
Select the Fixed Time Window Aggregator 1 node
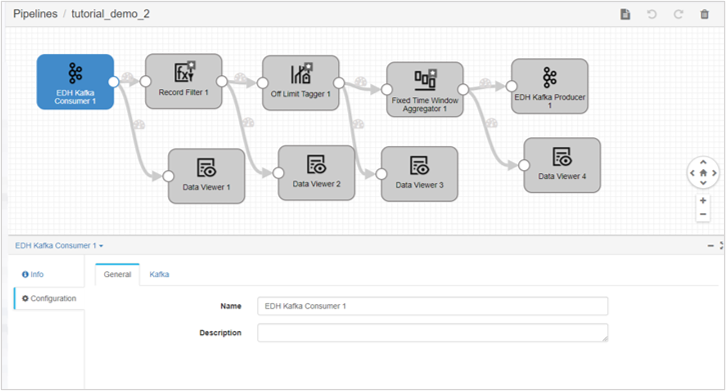tap(425, 89)
